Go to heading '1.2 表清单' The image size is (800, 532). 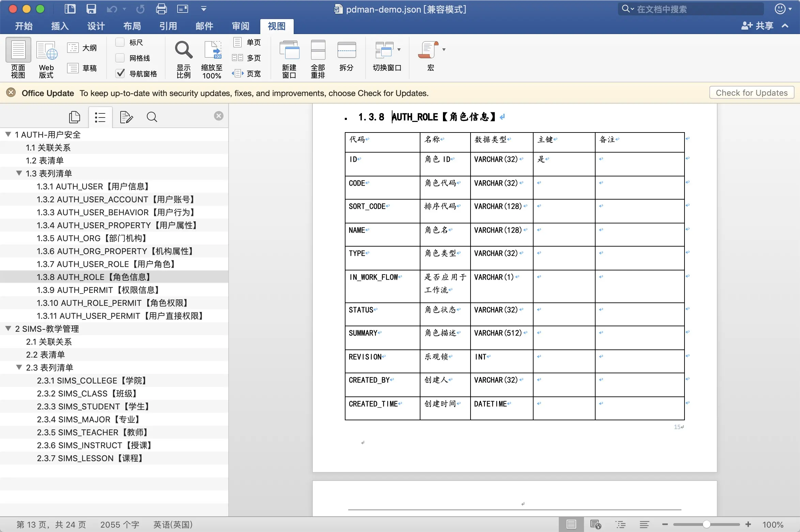tap(114, 160)
